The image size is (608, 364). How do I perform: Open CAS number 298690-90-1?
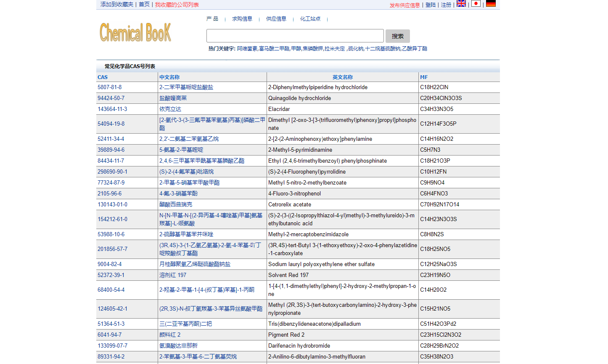(112, 172)
